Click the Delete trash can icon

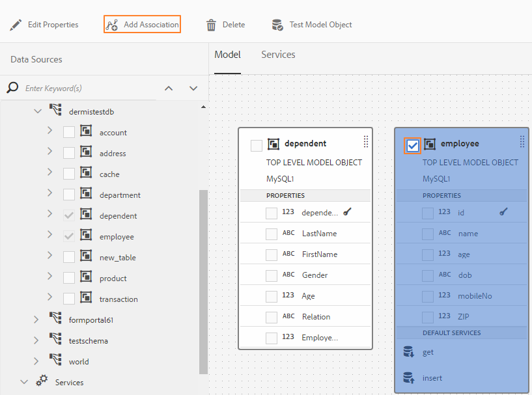click(x=211, y=25)
